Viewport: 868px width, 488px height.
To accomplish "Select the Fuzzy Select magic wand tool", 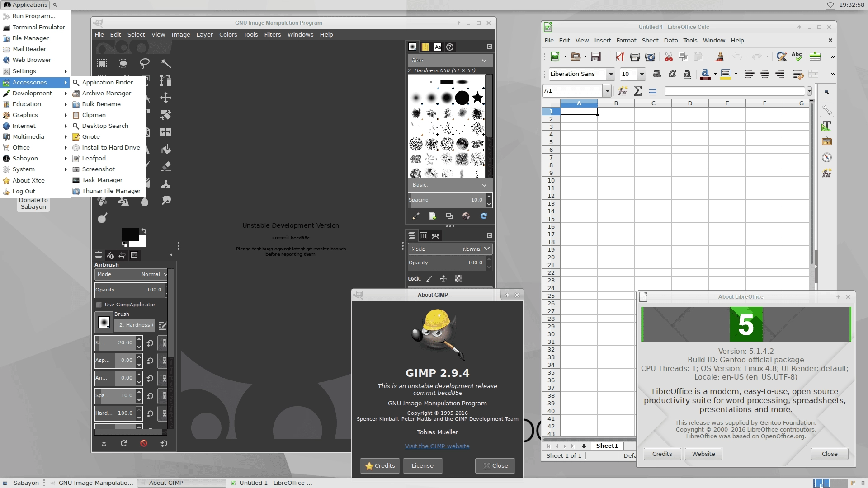I will point(166,63).
